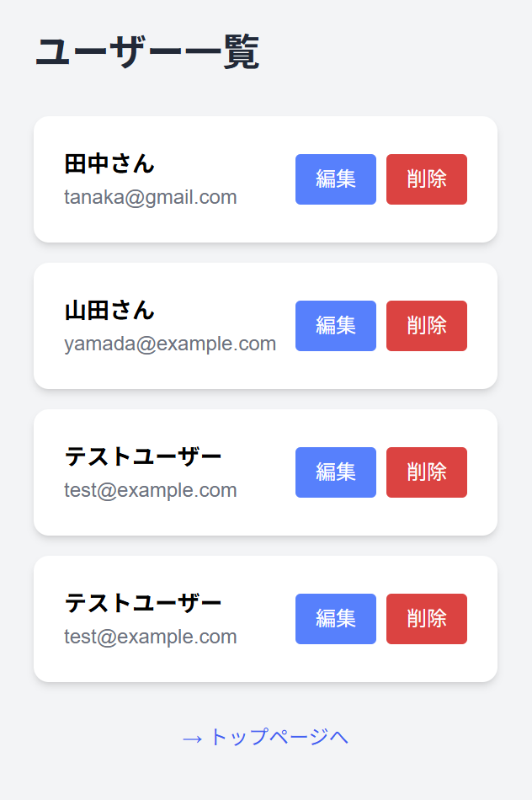The image size is (532, 800).
Task: Edit the first テストユーザー entry
Action: (x=335, y=472)
